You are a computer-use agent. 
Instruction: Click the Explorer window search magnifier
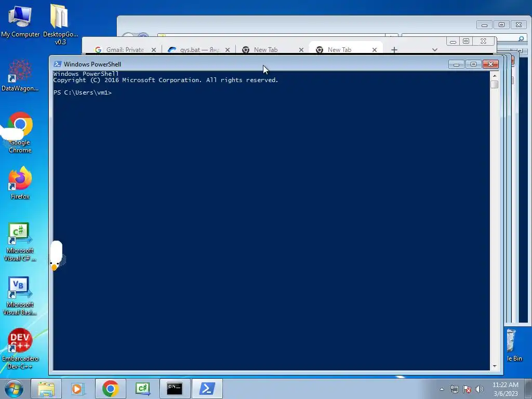point(521,38)
